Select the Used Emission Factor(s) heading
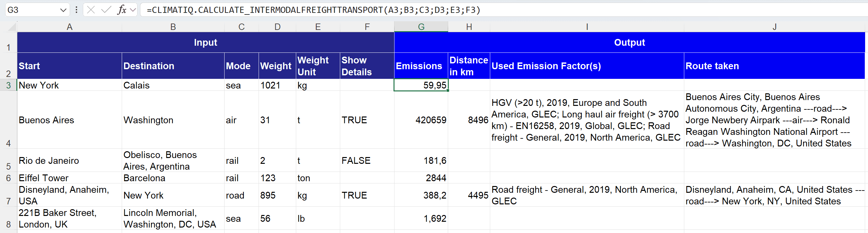The image size is (868, 233). [587, 66]
